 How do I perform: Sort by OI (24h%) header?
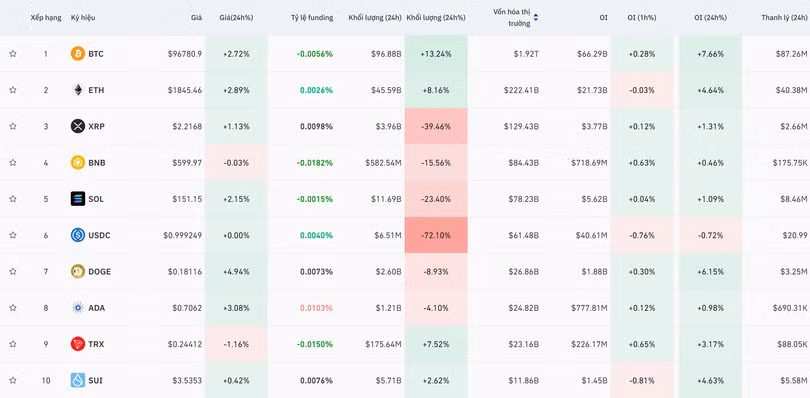(x=710, y=18)
